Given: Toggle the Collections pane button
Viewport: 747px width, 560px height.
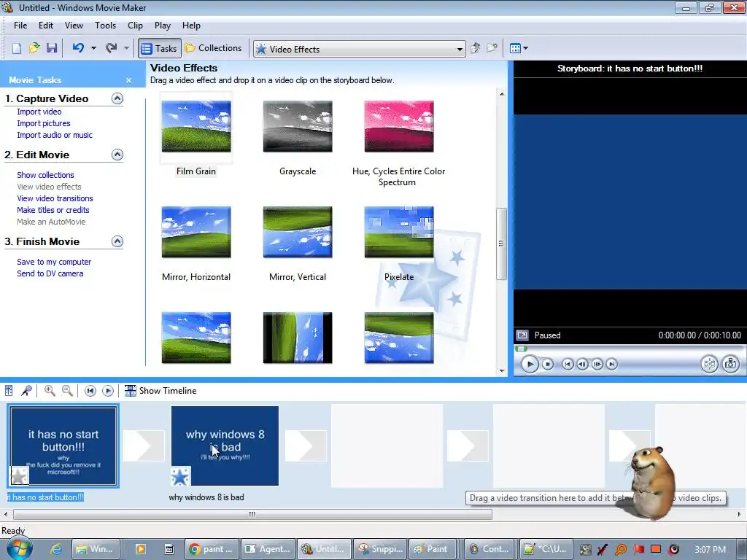Looking at the screenshot, I should 214,48.
